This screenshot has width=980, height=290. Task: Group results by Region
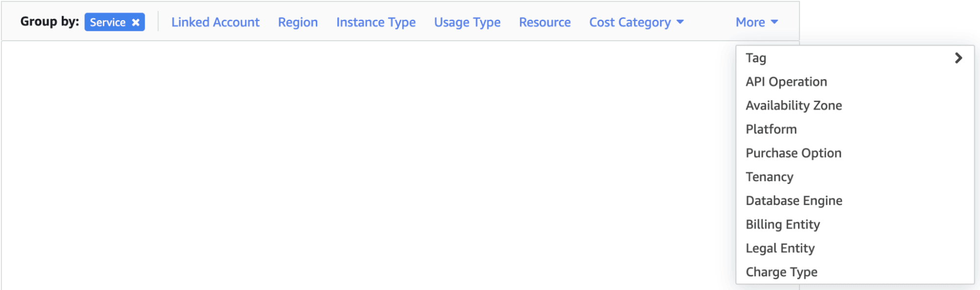(x=297, y=22)
